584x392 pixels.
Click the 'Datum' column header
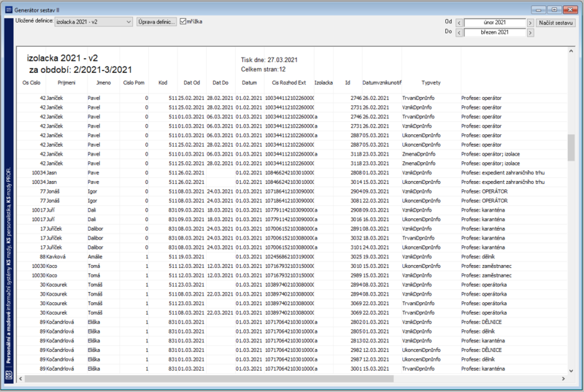click(x=249, y=82)
